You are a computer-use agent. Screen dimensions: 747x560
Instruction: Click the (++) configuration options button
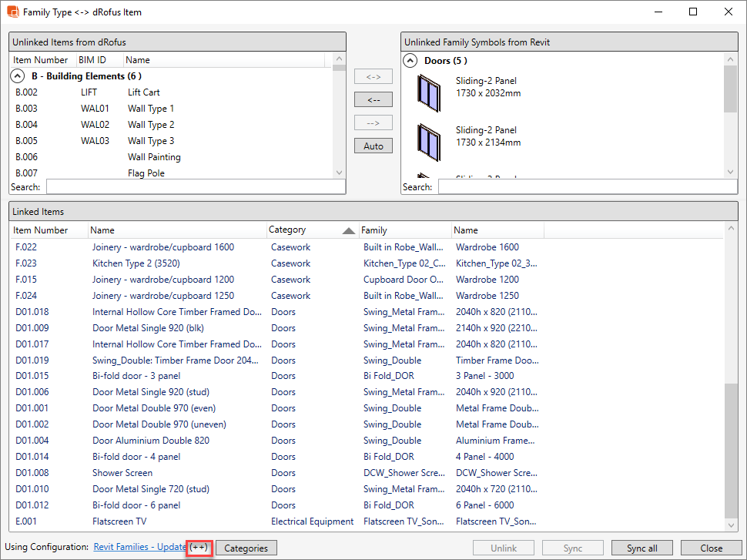click(x=199, y=548)
